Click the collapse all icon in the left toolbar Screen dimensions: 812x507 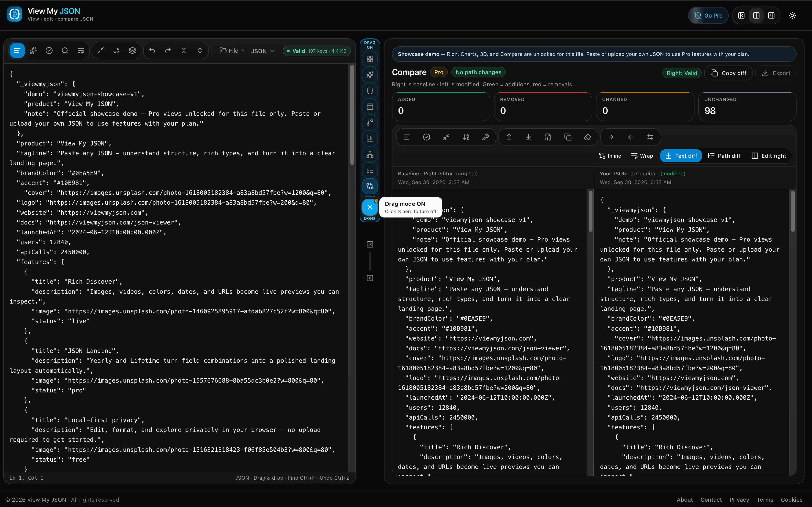point(184,51)
